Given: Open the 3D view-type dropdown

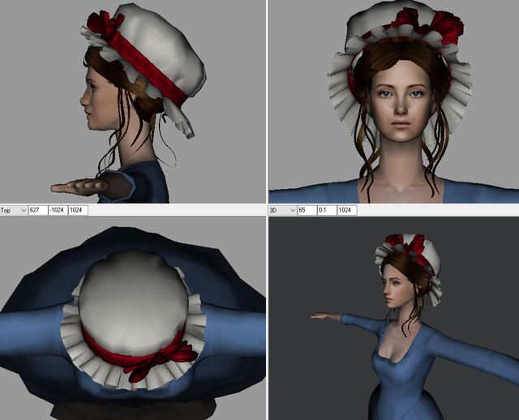Looking at the screenshot, I should tap(282, 210).
